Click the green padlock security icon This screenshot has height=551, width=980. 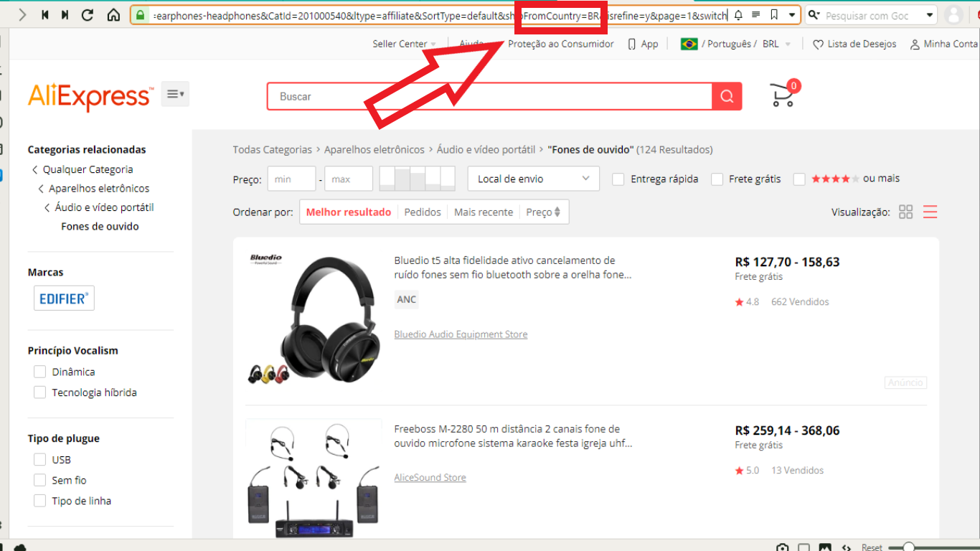pyautogui.click(x=141, y=14)
